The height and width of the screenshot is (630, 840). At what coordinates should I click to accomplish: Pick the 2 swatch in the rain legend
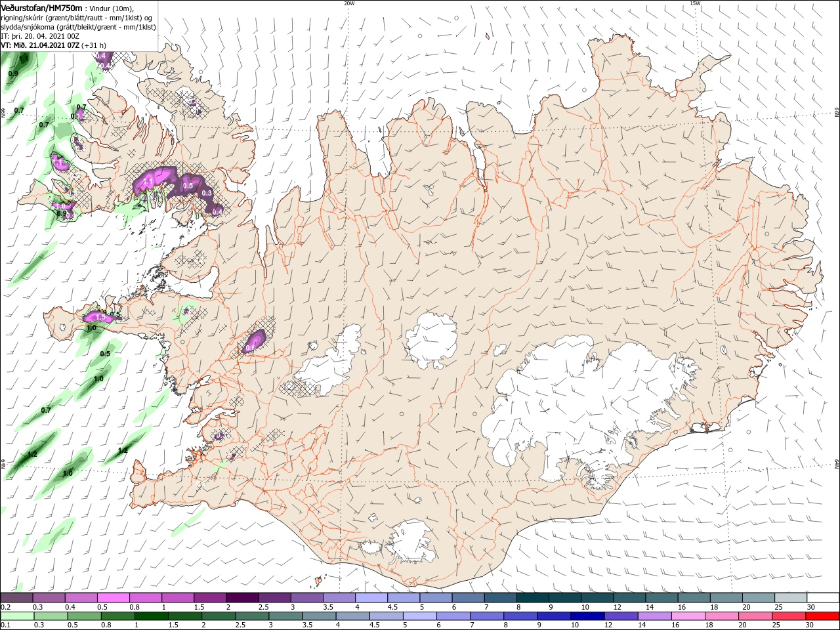click(x=219, y=616)
